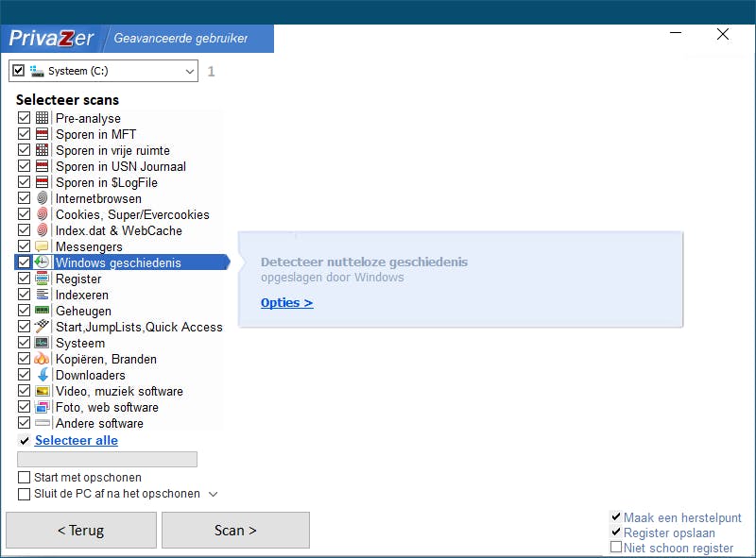Enable Sluit de PC af na het opschonen

coord(24,494)
